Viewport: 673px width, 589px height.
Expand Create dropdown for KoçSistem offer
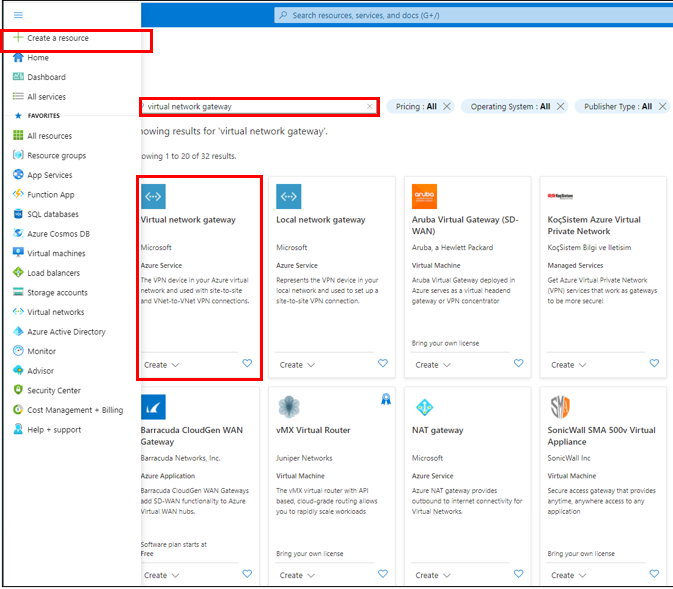[x=569, y=365]
